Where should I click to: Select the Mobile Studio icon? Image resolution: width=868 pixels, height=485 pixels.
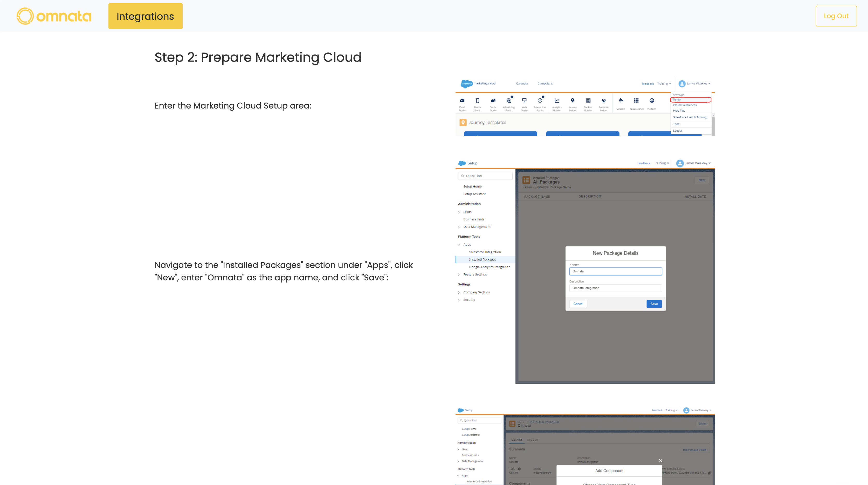(478, 100)
